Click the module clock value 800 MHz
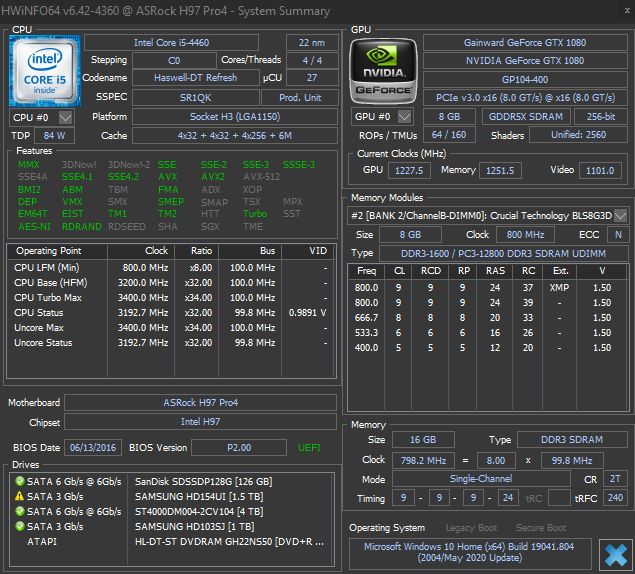The image size is (635, 574). [525, 235]
